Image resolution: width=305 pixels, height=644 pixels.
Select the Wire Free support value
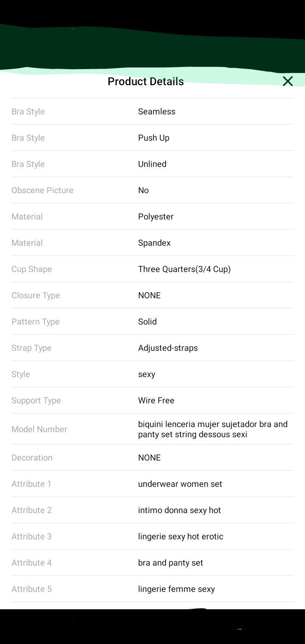(156, 400)
